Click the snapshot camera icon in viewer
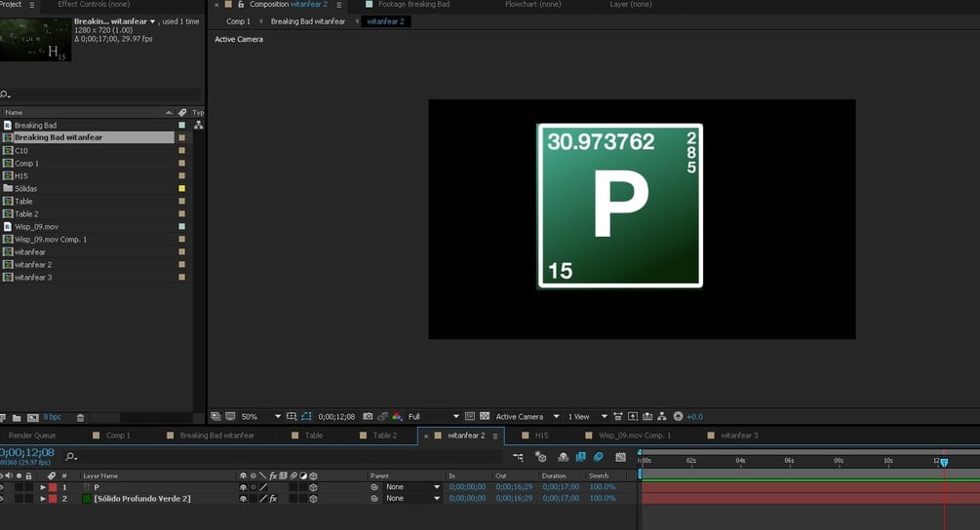Screen dimensions: 980x530 (x=368, y=417)
